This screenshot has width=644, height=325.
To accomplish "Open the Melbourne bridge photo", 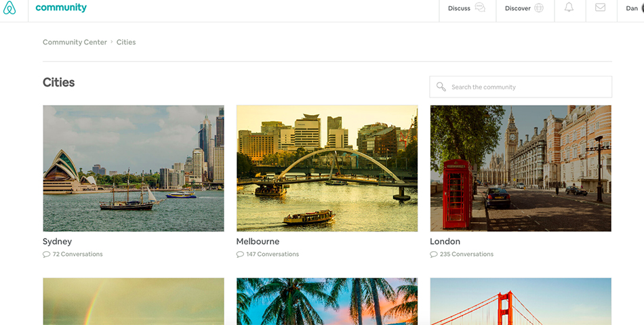I will pyautogui.click(x=327, y=168).
